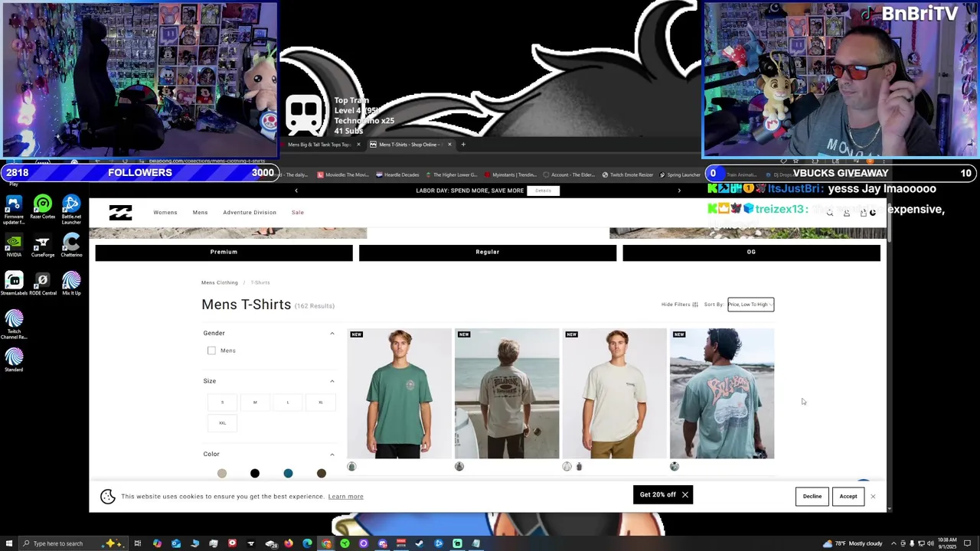
Task: Select the black color filter swatch
Action: click(255, 474)
